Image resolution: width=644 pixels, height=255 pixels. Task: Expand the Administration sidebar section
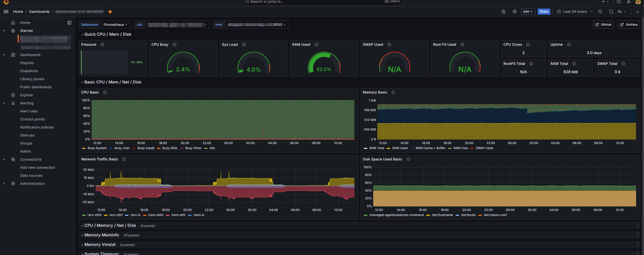point(4,184)
